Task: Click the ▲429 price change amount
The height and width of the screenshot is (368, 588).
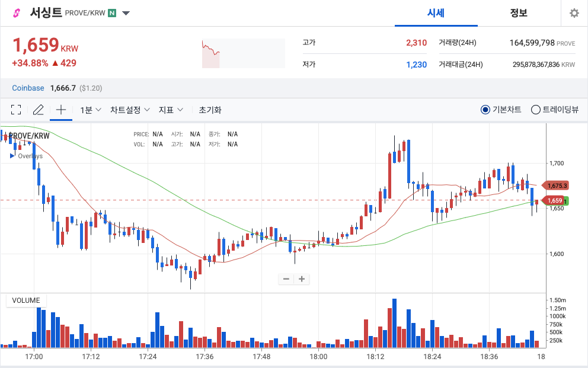Action: point(64,63)
